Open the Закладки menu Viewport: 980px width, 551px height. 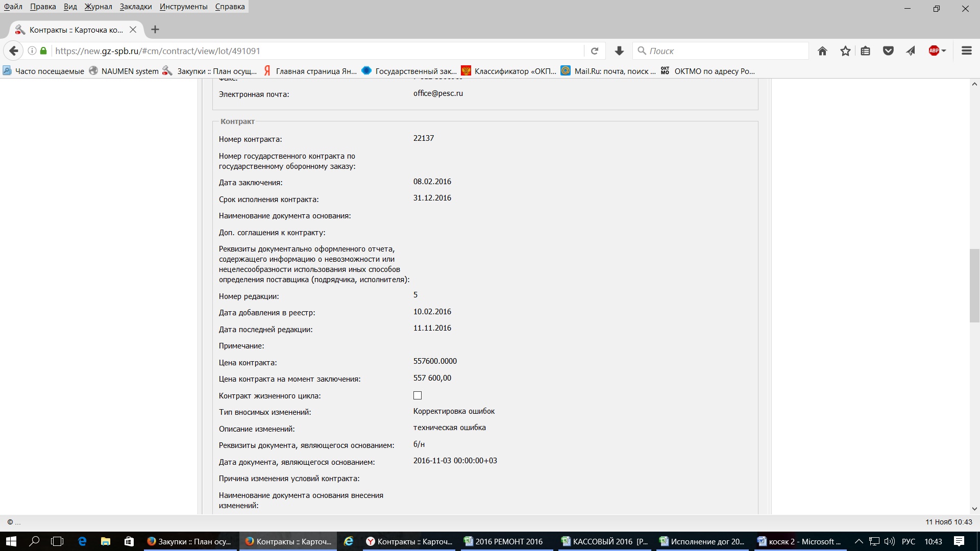[x=135, y=7]
